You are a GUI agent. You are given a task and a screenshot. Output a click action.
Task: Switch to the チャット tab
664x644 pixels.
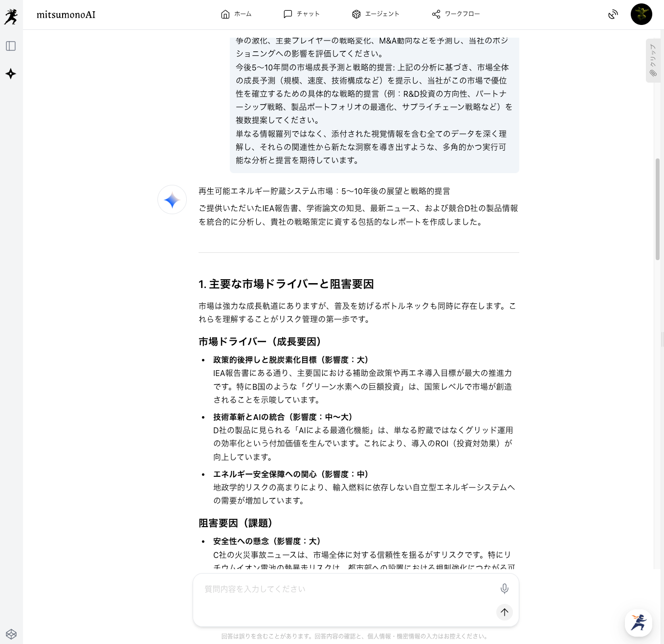(x=302, y=14)
